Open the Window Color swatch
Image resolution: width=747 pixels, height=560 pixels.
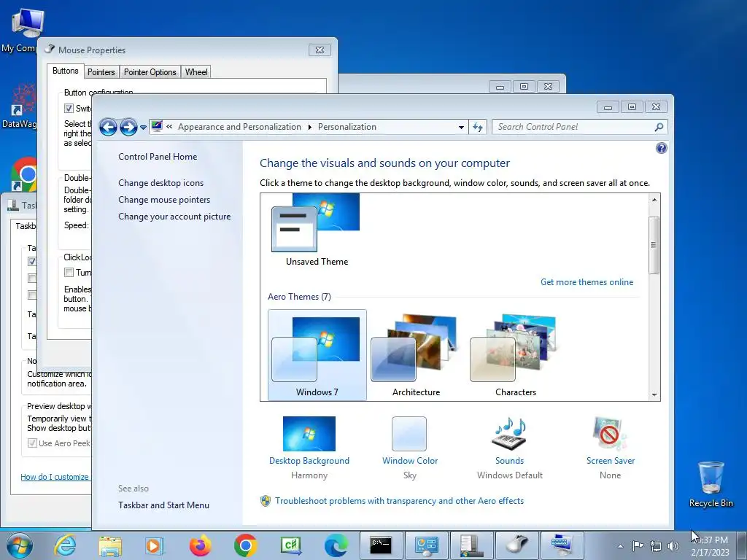tap(409, 434)
